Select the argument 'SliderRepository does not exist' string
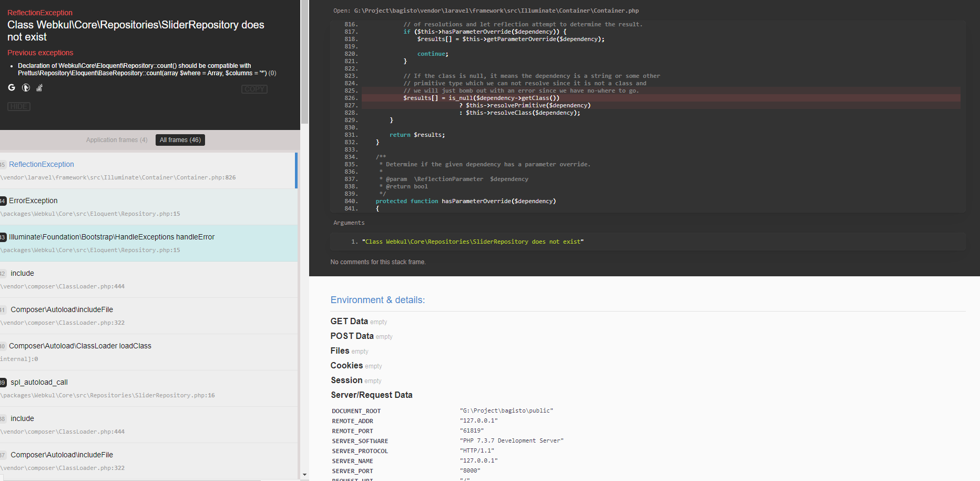Viewport: 980px width, 481px height. pyautogui.click(x=473, y=242)
